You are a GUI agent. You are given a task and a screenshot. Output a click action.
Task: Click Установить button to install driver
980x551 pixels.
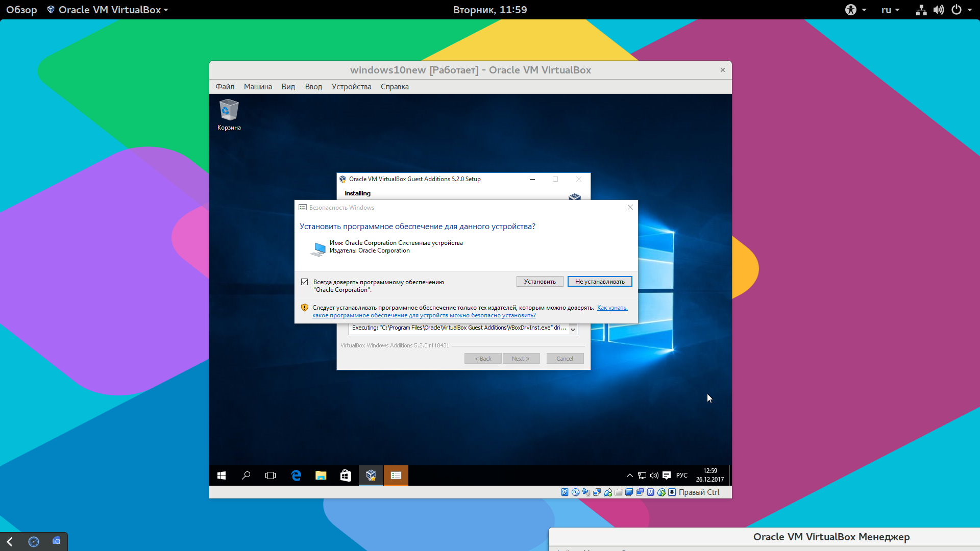[x=538, y=281]
